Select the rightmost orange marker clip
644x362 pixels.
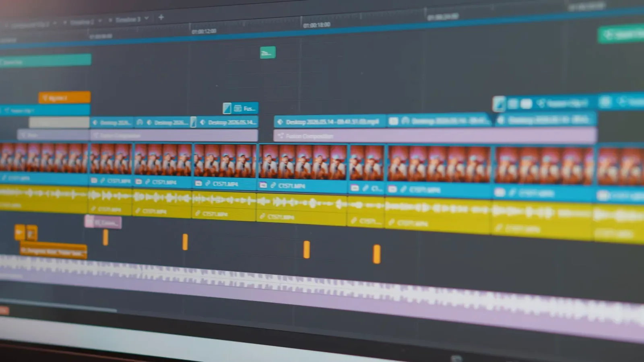pyautogui.click(x=377, y=254)
